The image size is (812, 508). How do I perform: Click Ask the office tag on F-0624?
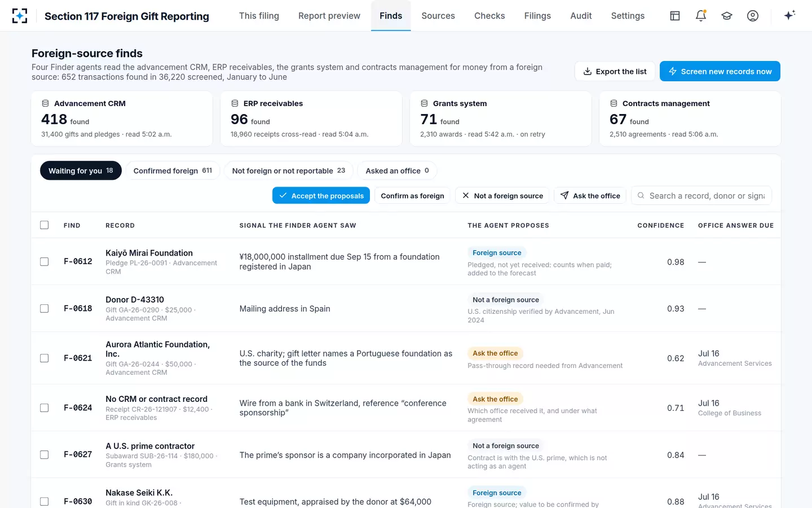[495, 399]
